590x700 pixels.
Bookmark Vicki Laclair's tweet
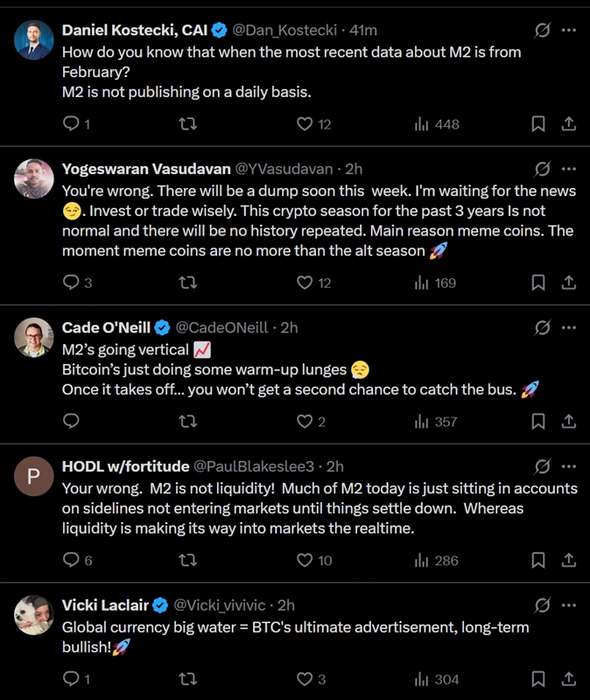click(x=539, y=679)
